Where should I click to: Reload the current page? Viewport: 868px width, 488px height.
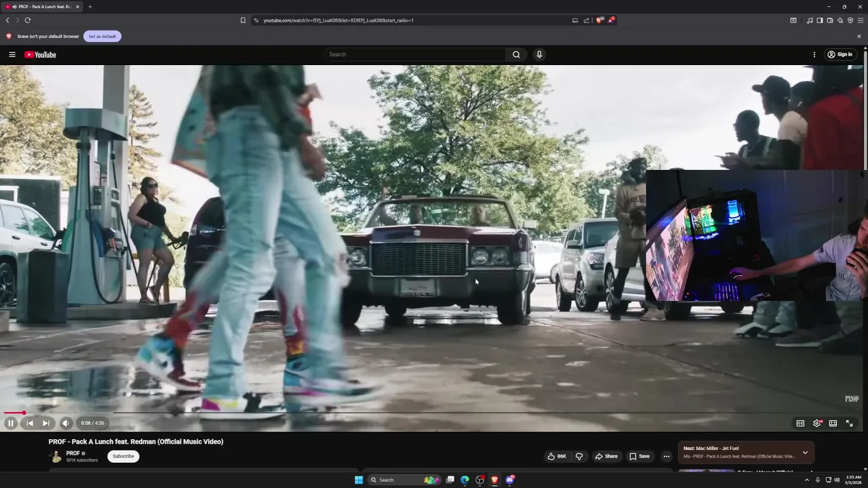[x=27, y=20]
